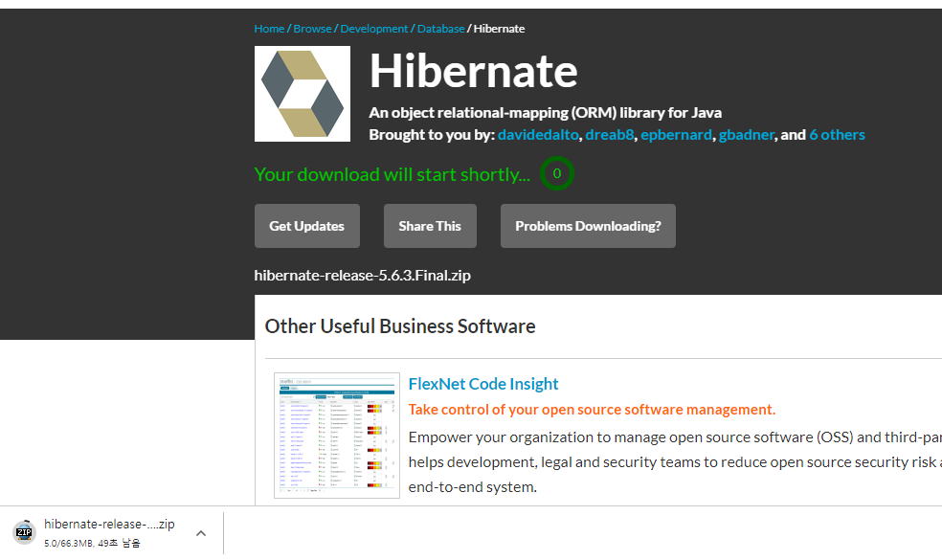The image size is (942, 560).
Task: Click the FlexNet Code Insight screenshot thumbnail
Action: coord(337,435)
